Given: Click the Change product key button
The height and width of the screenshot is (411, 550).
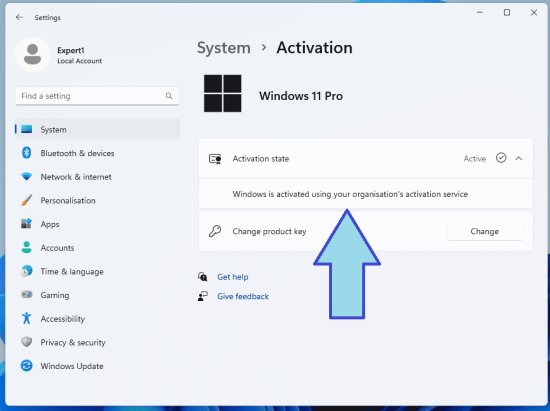Looking at the screenshot, I should pos(484,231).
